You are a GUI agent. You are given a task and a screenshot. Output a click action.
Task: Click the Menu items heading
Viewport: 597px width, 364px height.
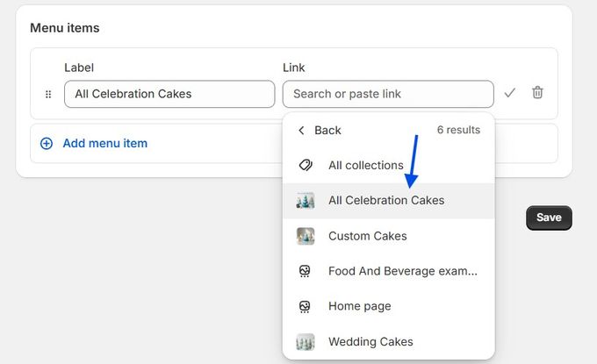click(65, 28)
